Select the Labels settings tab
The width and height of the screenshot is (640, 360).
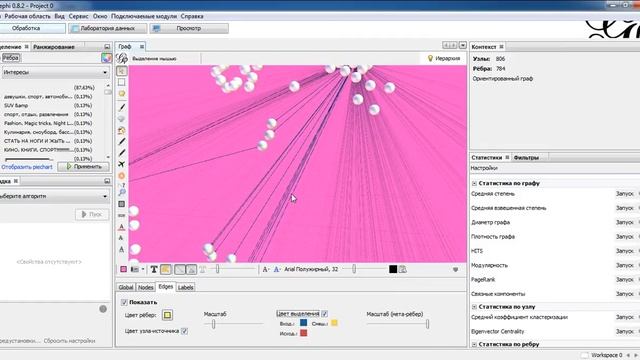pos(185,287)
